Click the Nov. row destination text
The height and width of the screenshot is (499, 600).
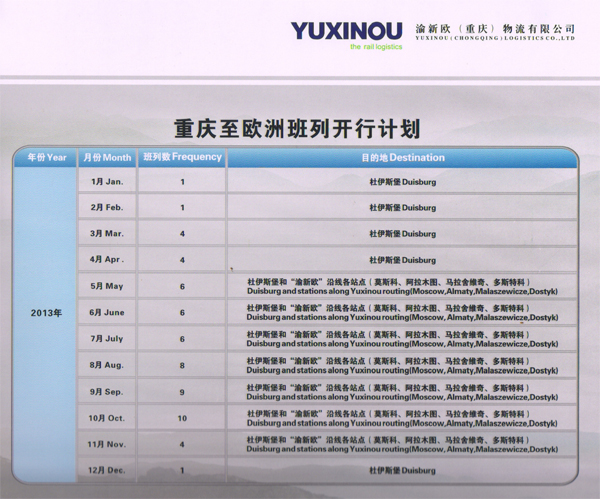coord(402,444)
